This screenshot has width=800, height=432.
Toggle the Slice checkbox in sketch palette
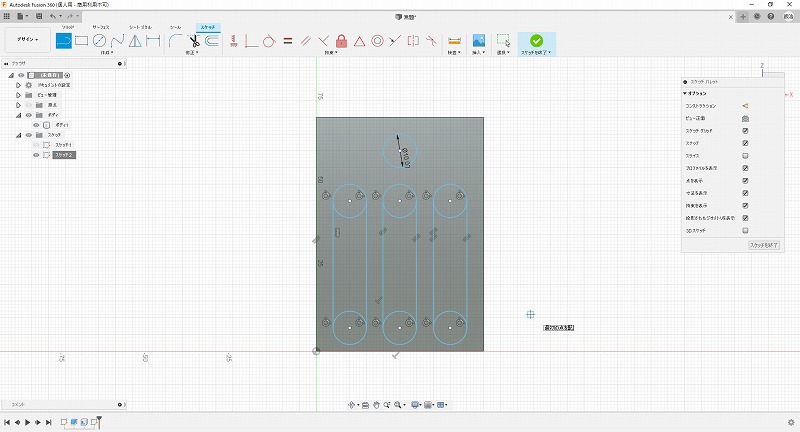745,156
